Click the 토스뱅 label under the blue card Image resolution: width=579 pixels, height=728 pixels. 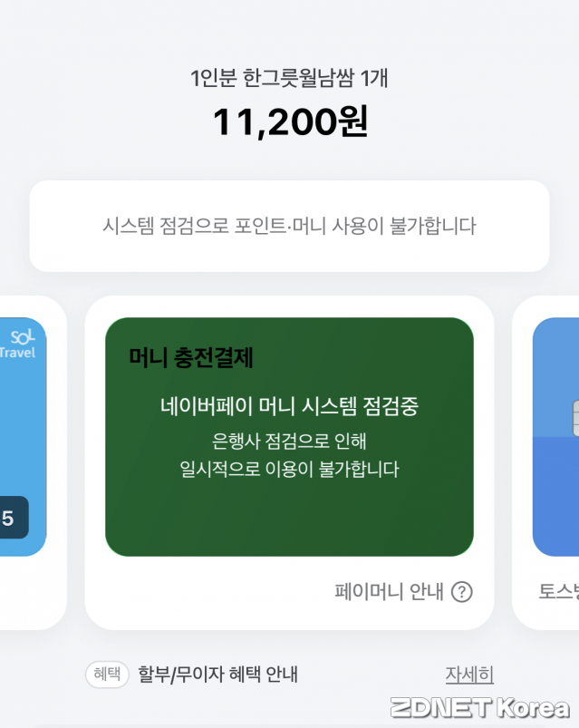click(x=559, y=592)
